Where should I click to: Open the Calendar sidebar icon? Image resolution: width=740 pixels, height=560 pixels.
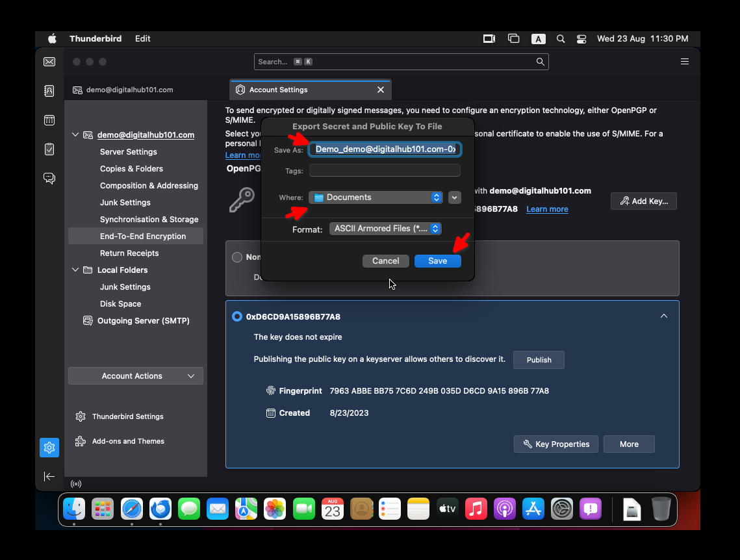[x=49, y=120]
